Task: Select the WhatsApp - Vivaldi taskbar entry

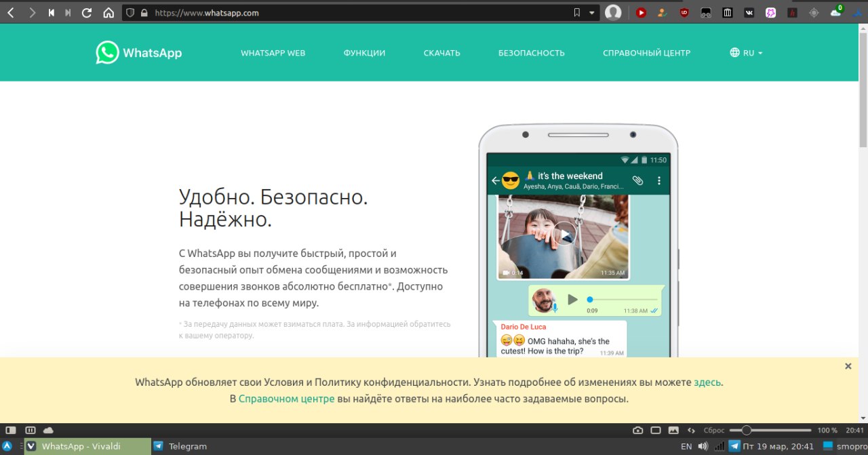Action: [87, 446]
